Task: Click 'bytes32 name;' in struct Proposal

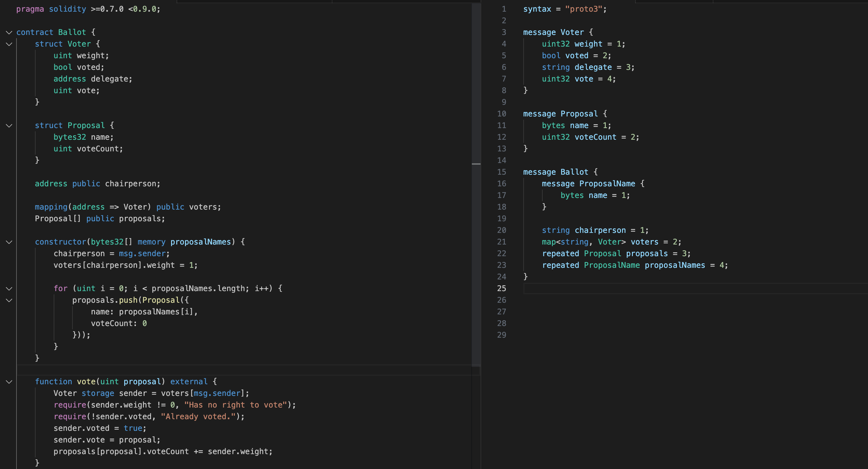Action: pos(83,137)
